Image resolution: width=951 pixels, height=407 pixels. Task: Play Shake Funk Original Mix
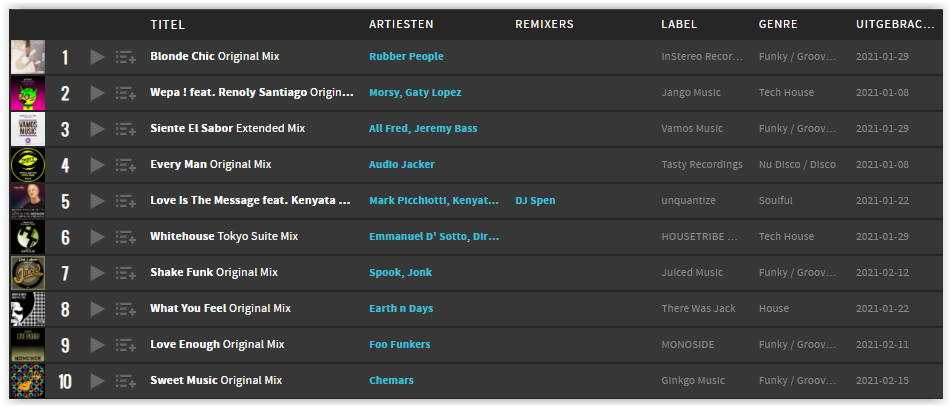click(x=97, y=272)
